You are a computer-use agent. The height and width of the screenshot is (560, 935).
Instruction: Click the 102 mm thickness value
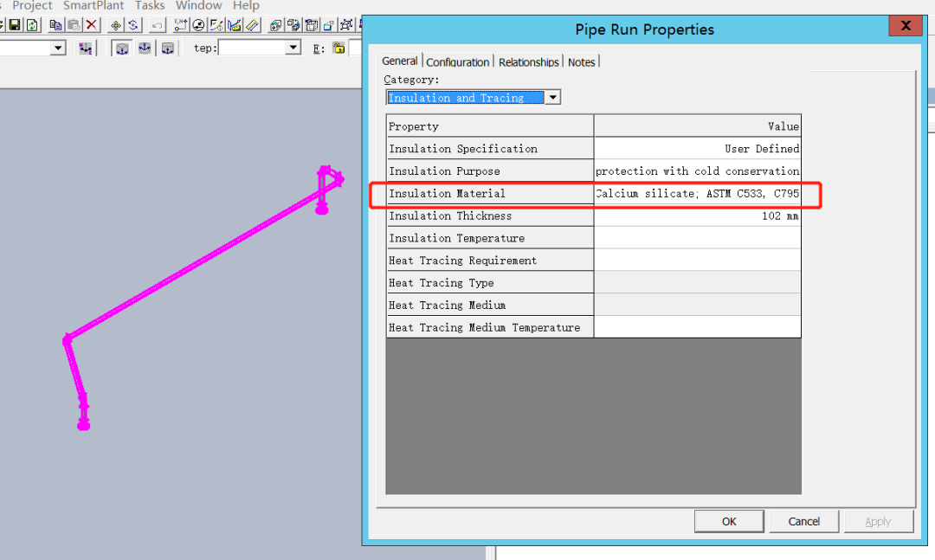coord(697,216)
